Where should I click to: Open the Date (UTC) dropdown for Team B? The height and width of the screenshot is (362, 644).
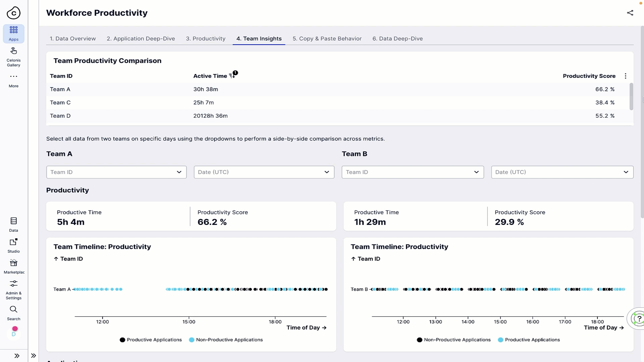562,172
